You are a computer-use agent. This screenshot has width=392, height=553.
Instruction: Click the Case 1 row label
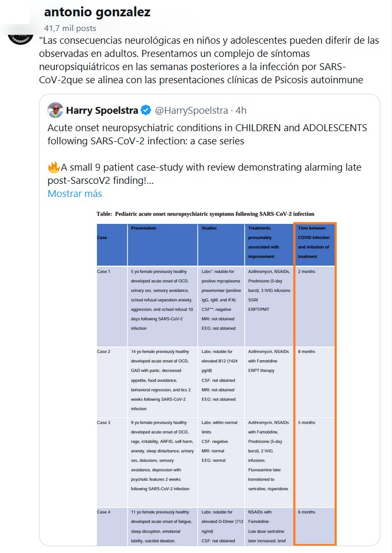(104, 271)
